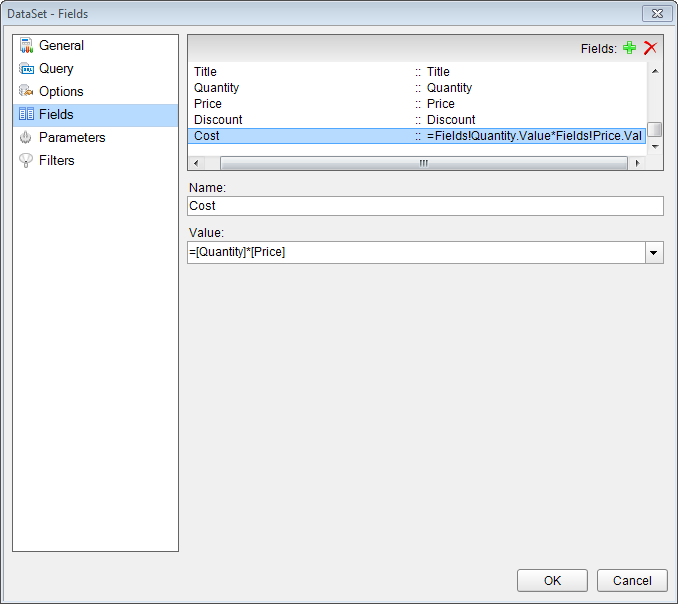This screenshot has height=604, width=678.
Task: Click the Options page icon
Action: tap(26, 91)
